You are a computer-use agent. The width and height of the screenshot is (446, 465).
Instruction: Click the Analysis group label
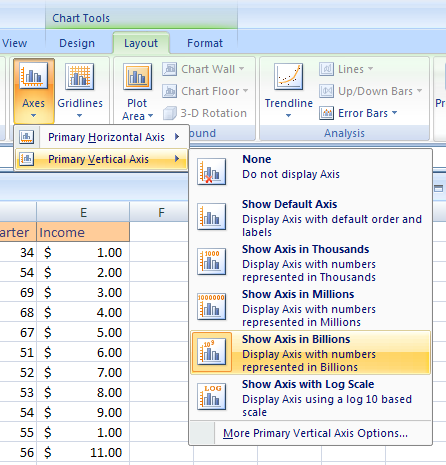point(344,133)
